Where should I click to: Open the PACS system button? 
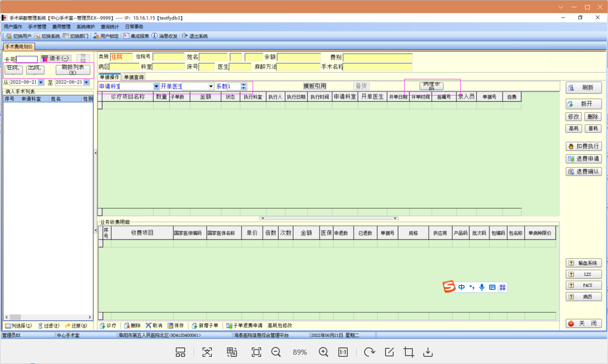coord(584,286)
